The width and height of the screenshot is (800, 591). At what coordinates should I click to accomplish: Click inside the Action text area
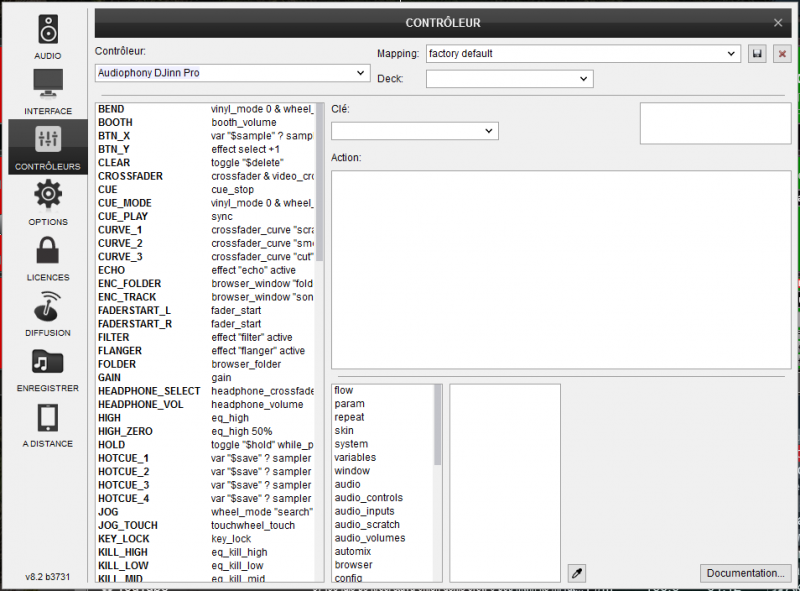click(x=560, y=268)
